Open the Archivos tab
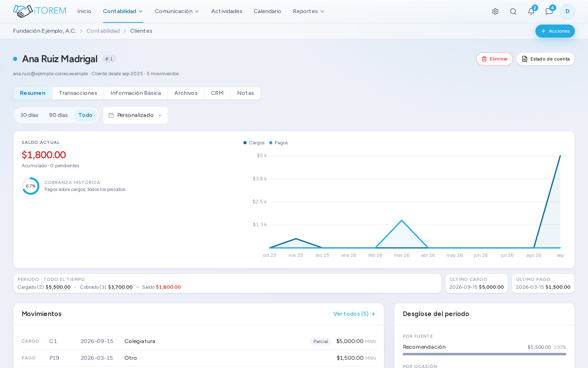This screenshot has height=368, width=588. [186, 93]
